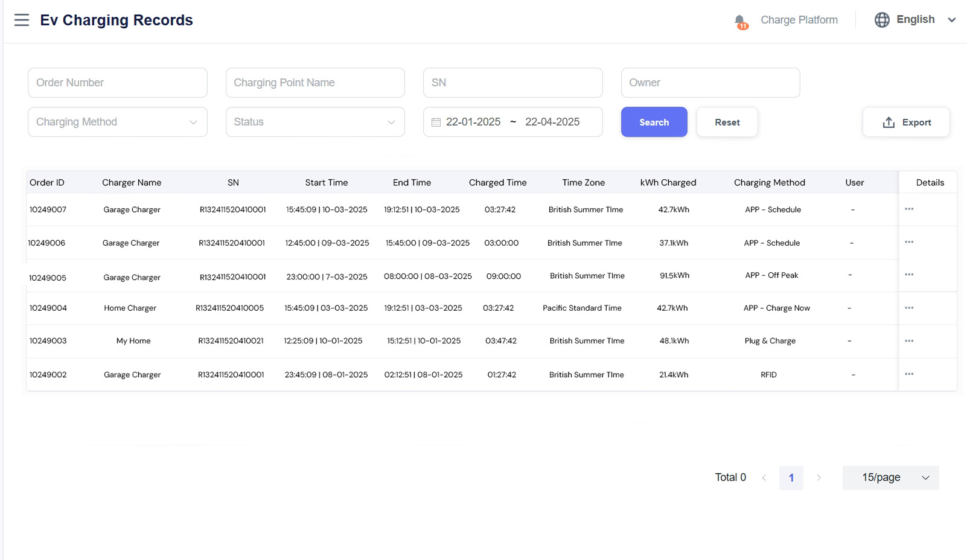967x560 pixels.
Task: Click the Details column header
Action: click(930, 183)
